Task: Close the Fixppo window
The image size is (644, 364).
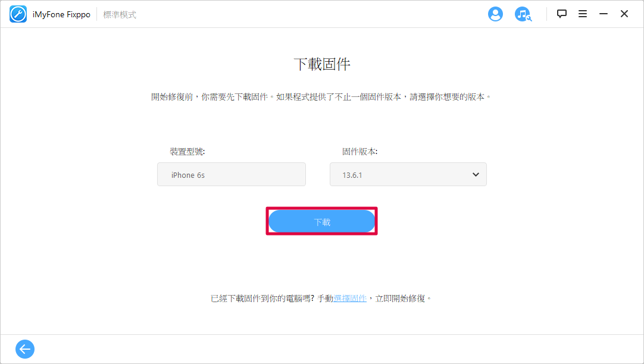Action: (x=624, y=14)
